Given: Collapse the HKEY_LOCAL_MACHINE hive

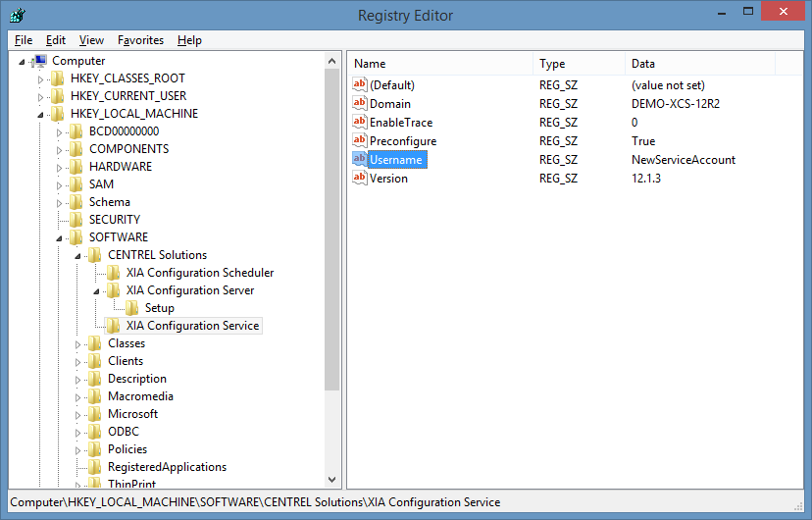Looking at the screenshot, I should click(40, 115).
